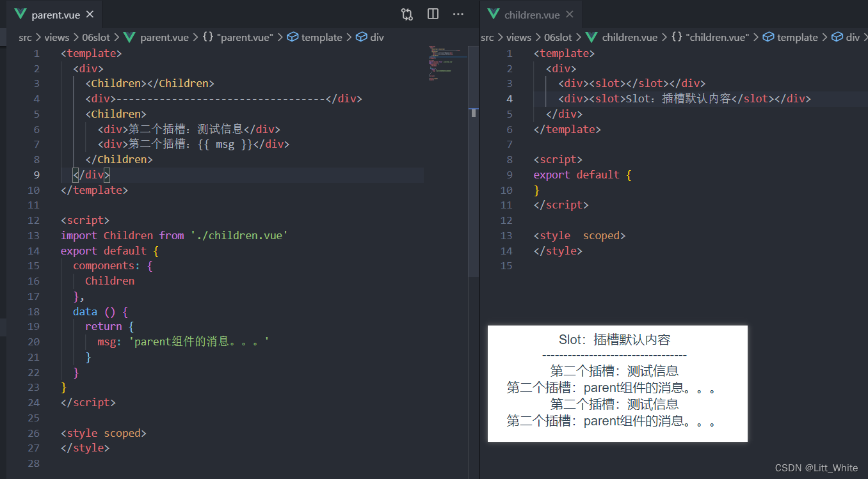Select '06slot' in parent.vue breadcrumb
Screen dimensions: 868x479
coord(96,37)
